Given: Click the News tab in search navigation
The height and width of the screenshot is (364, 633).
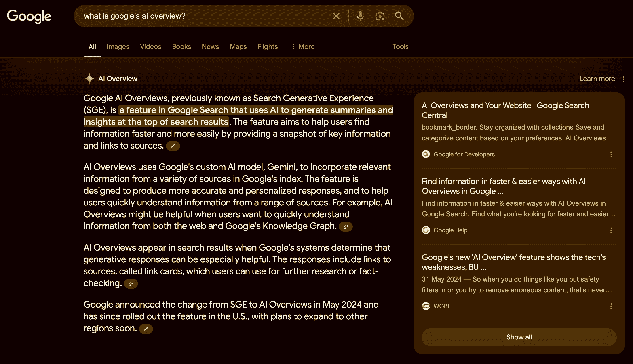Looking at the screenshot, I should pos(210,46).
